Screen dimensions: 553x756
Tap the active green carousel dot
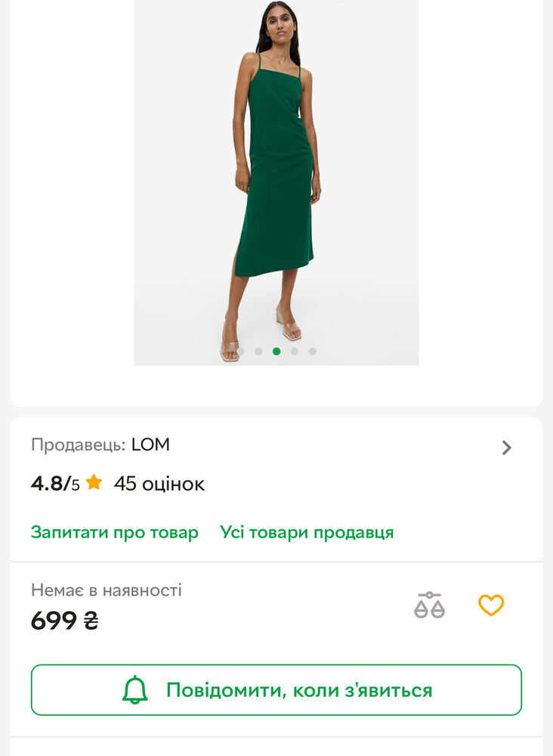(276, 352)
